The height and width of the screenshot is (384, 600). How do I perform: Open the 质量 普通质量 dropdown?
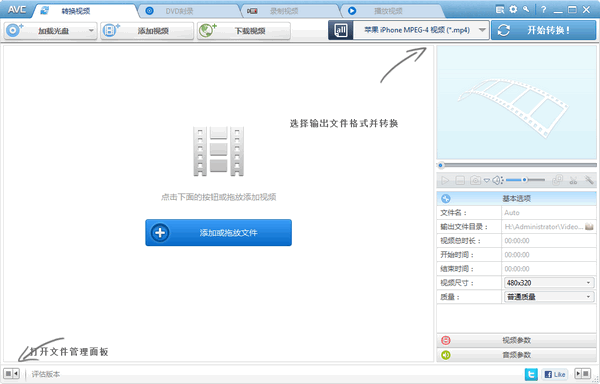click(549, 297)
